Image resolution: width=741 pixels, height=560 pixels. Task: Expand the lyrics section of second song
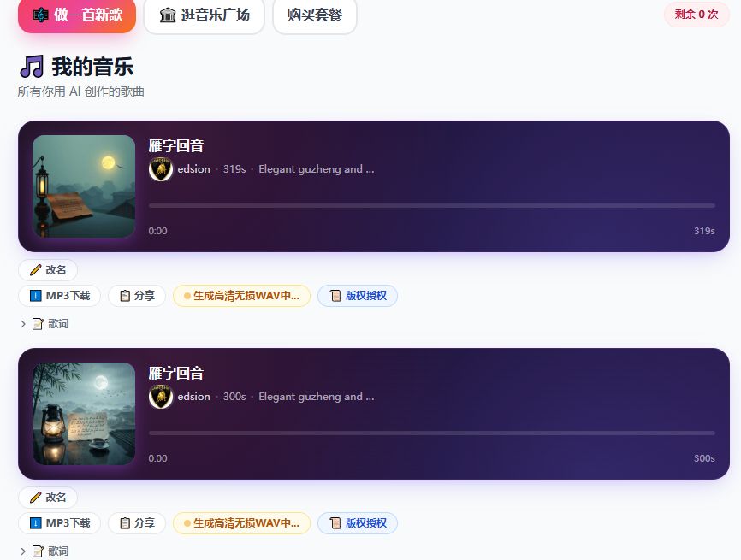click(44, 551)
